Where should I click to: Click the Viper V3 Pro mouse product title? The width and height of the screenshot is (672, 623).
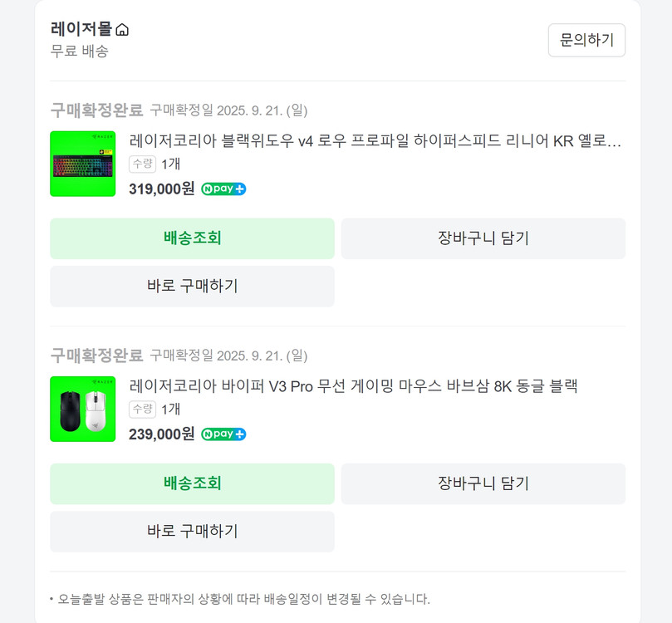(355, 386)
